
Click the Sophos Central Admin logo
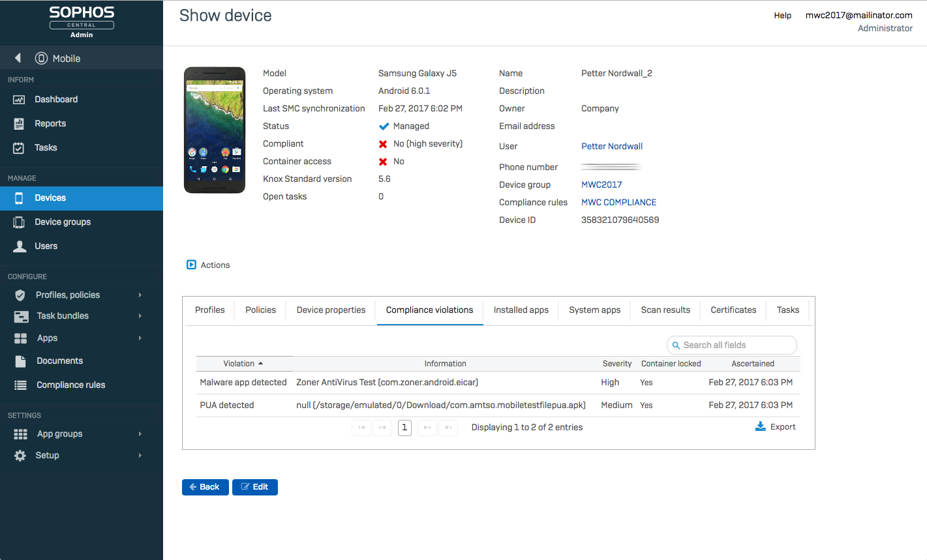82,22
